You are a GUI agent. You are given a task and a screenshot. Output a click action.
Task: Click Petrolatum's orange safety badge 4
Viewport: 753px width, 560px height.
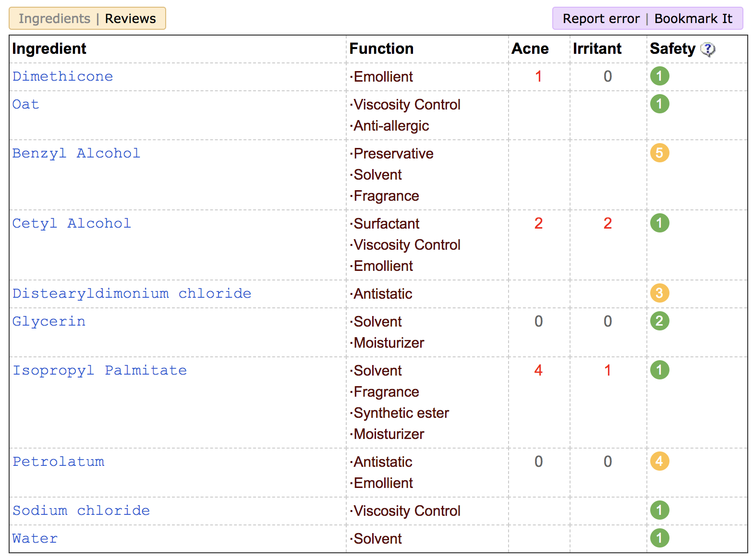click(660, 461)
